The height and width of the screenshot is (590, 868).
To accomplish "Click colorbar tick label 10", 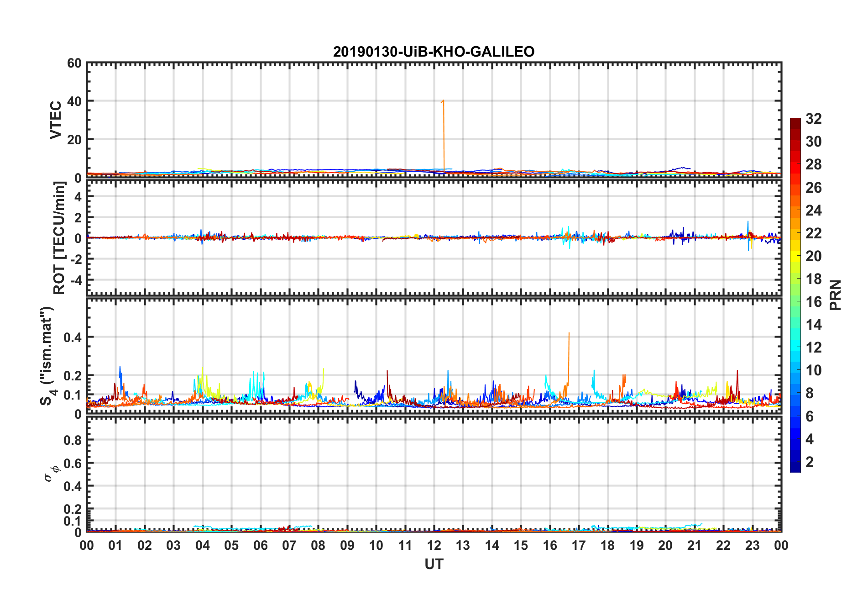I will pos(814,370).
